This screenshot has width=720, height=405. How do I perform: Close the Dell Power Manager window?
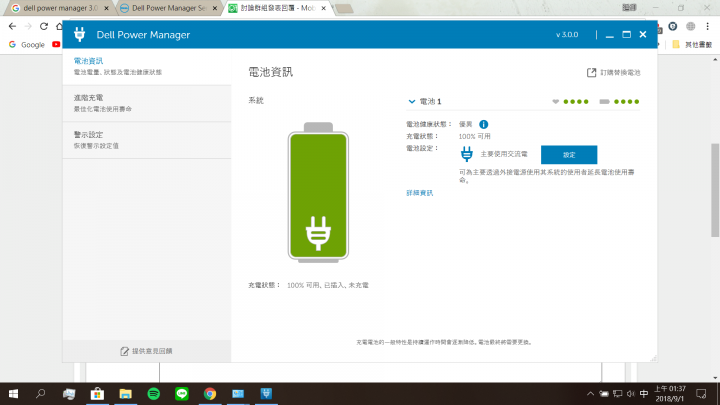click(643, 34)
